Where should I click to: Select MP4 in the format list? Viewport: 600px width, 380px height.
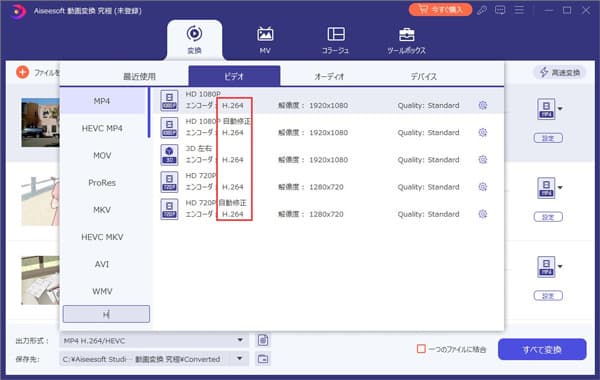(x=102, y=101)
